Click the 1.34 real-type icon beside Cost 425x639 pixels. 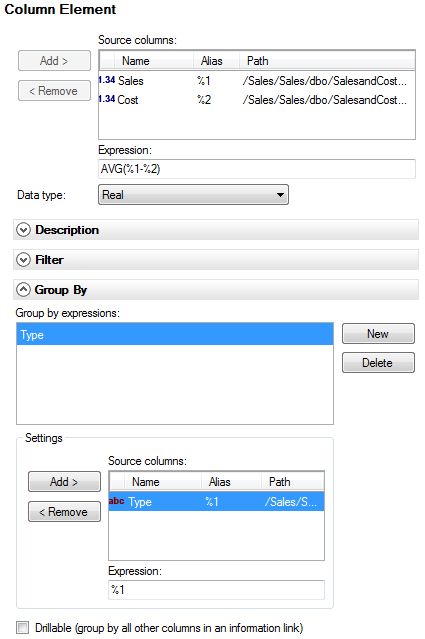(107, 99)
